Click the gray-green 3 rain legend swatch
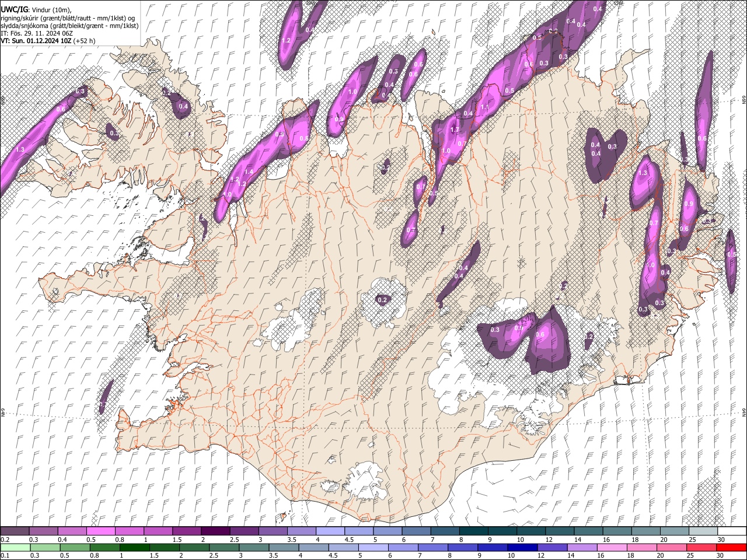The height and width of the screenshot is (560, 747). (x=254, y=547)
